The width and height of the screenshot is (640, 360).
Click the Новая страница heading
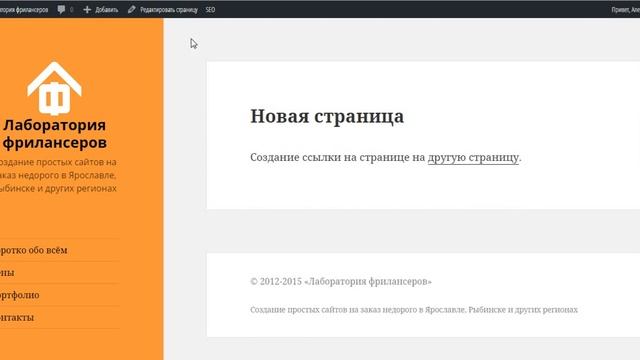(327, 116)
